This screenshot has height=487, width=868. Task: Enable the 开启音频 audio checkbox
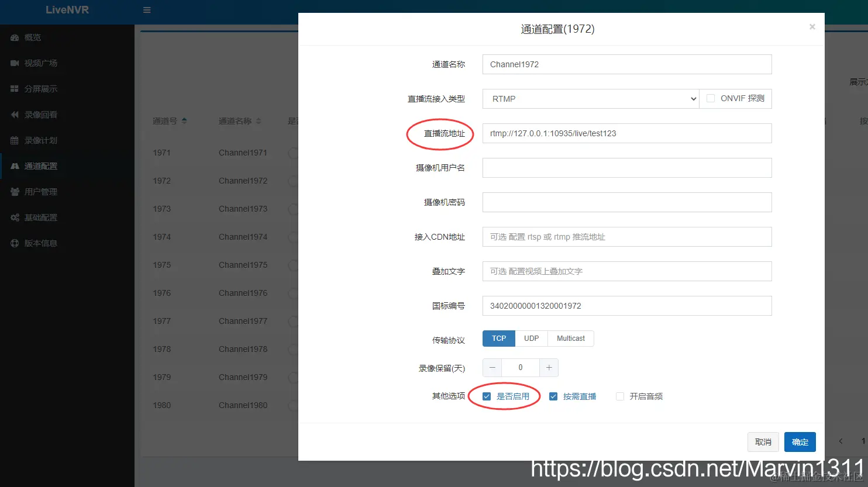619,396
